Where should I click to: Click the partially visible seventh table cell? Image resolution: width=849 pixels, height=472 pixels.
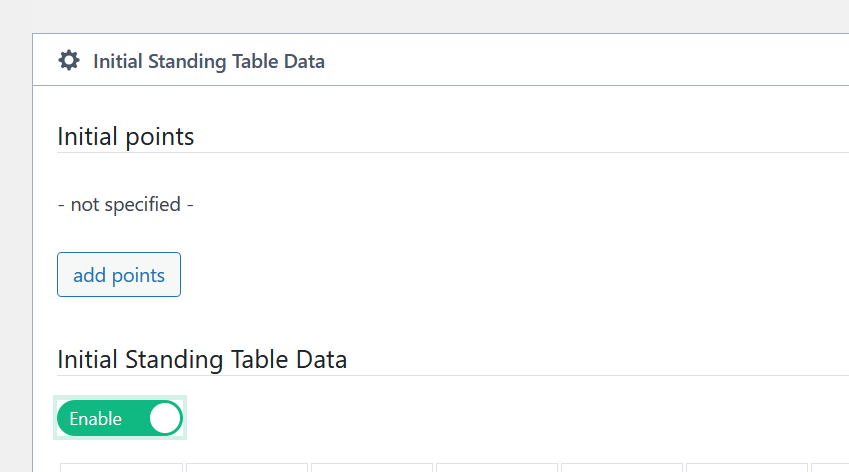[x=830, y=468]
